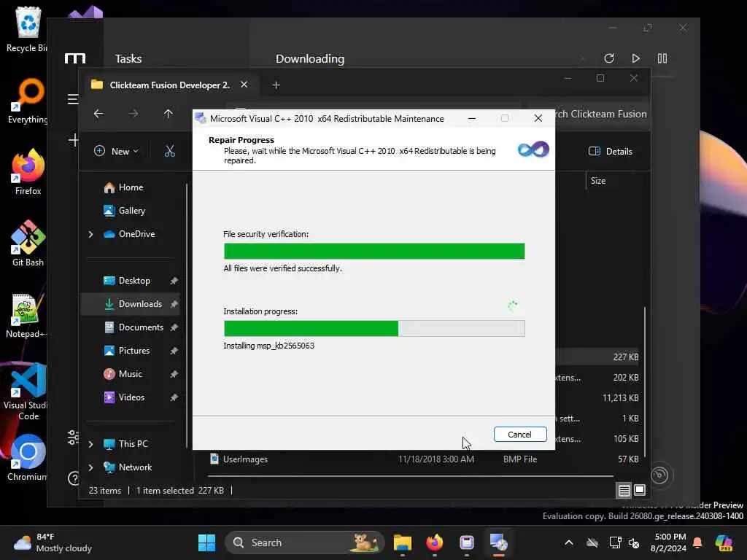Expand the OneDrive tree node
Screen dimensions: 747x560
(x=90, y=234)
